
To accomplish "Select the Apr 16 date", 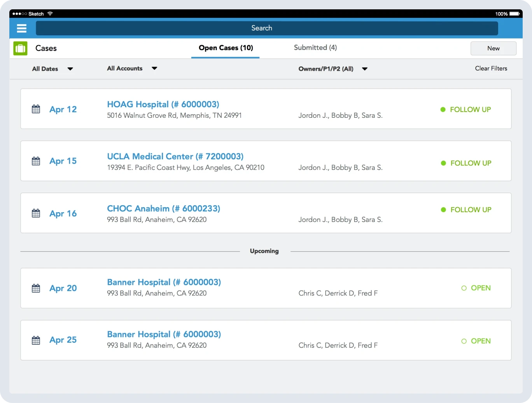I will pos(63,214).
